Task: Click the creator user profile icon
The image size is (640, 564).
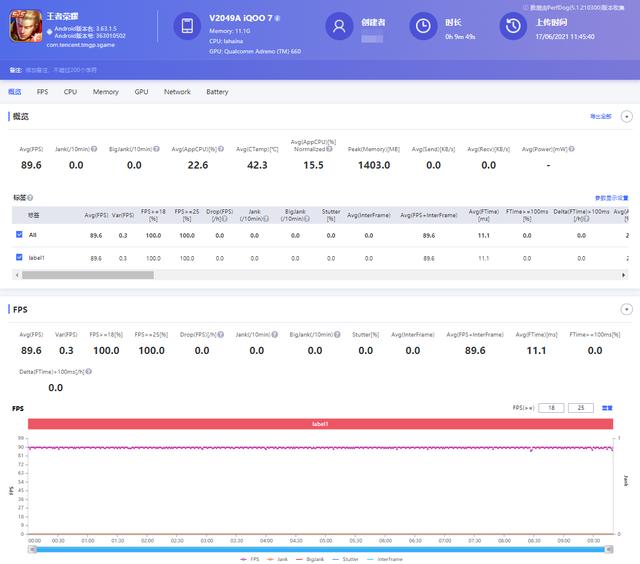Action: click(339, 26)
